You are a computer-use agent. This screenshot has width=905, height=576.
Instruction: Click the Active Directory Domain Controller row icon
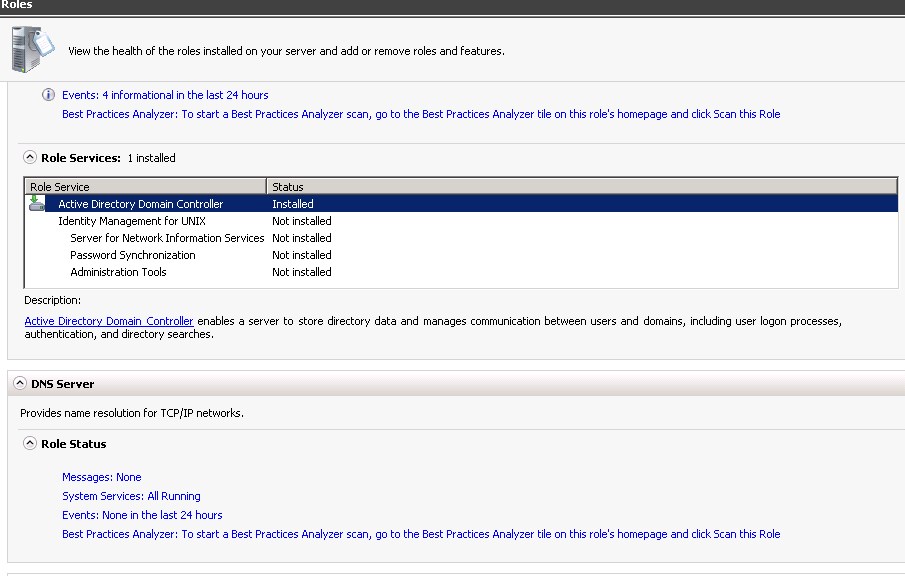[37, 203]
